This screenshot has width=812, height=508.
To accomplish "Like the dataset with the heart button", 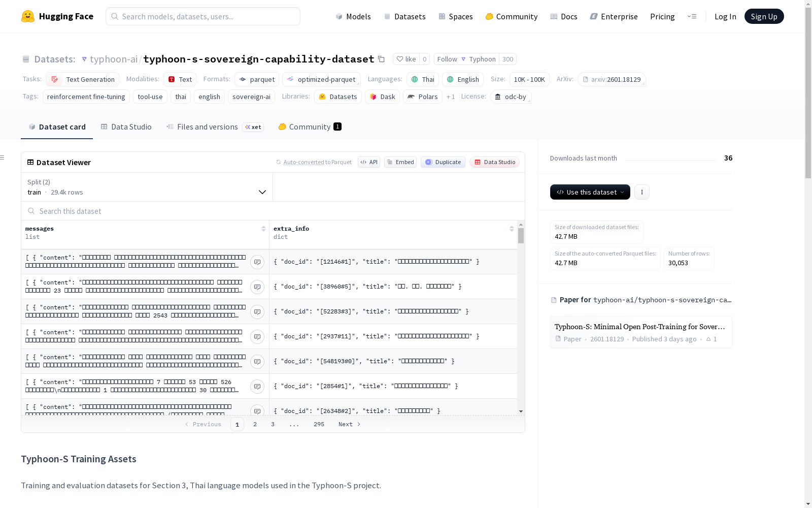I will click(406, 59).
